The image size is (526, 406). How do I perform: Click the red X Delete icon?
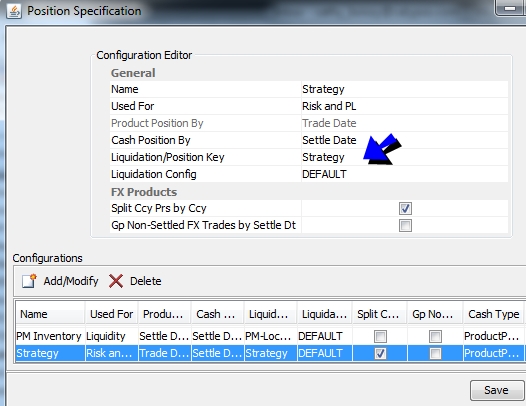(116, 281)
